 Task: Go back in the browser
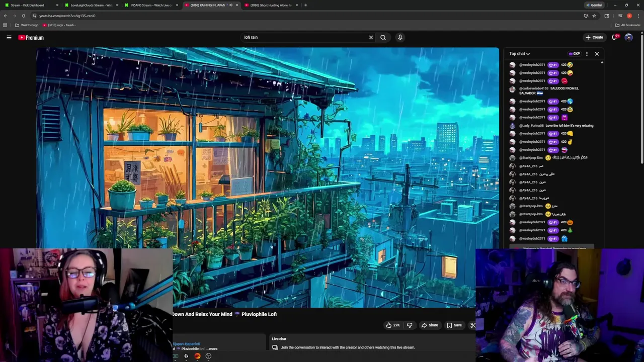click(x=6, y=16)
